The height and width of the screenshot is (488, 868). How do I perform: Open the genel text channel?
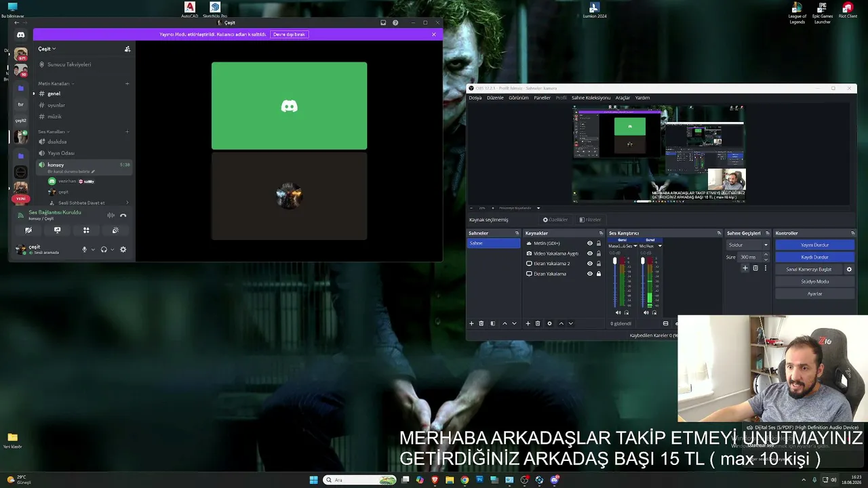point(85,94)
